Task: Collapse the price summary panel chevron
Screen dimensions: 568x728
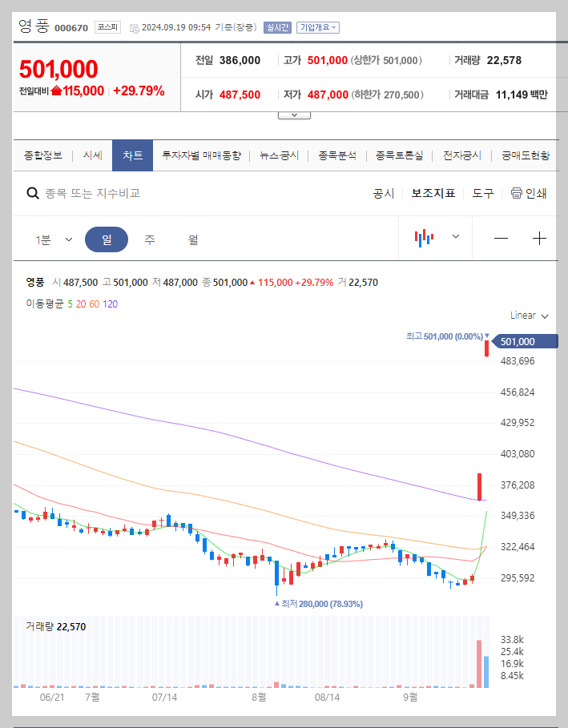Action: coord(293,114)
